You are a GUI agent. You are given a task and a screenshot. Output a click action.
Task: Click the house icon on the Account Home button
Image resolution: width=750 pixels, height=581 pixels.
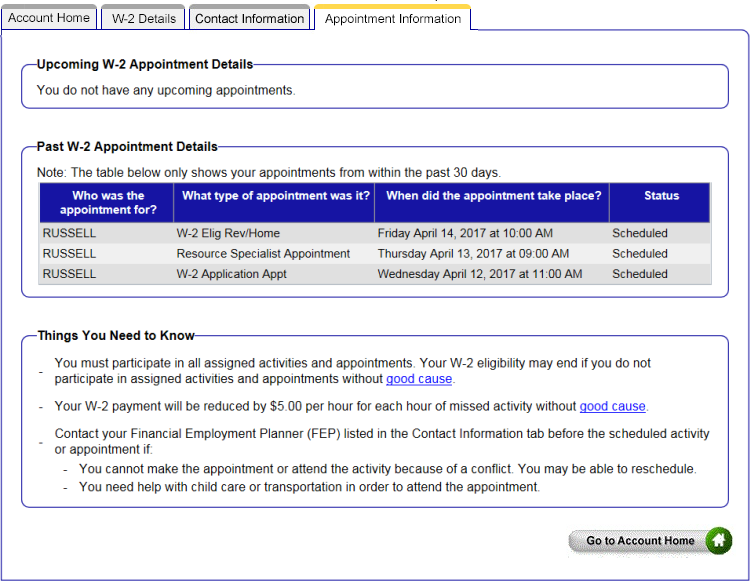click(719, 541)
